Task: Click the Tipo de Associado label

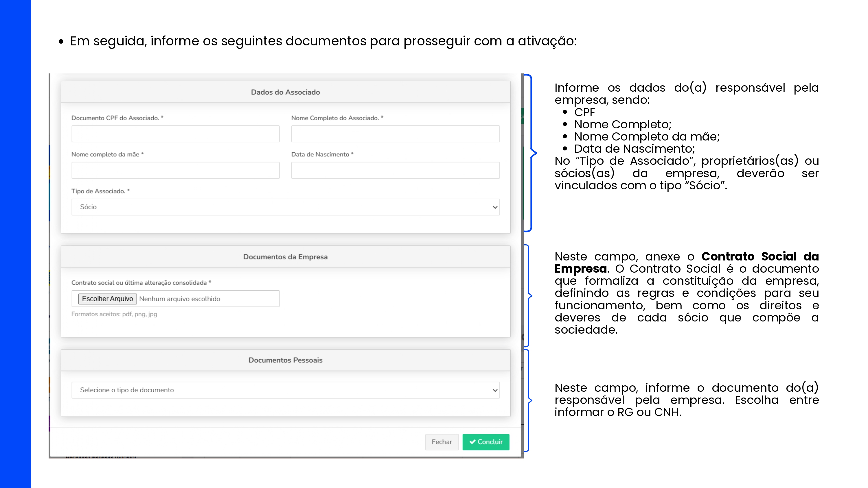Action: [x=100, y=191]
